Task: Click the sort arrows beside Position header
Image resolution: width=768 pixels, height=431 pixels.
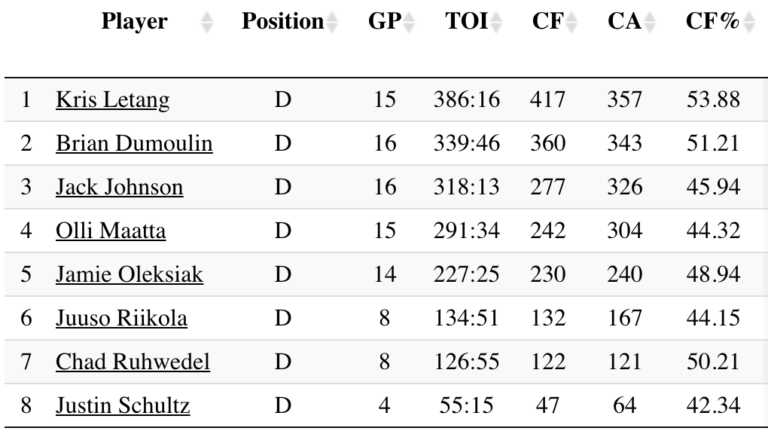Action: [333, 22]
